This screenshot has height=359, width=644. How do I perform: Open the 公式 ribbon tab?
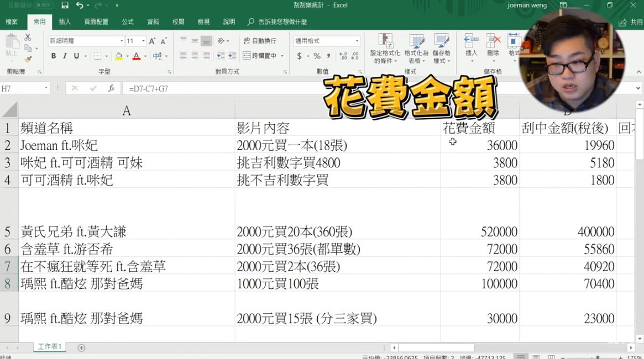point(128,22)
